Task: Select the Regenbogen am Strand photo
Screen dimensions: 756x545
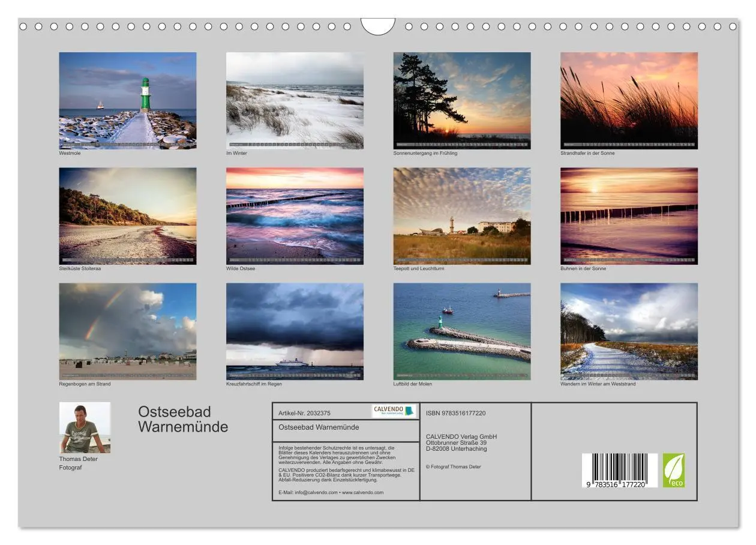Action: (128, 331)
